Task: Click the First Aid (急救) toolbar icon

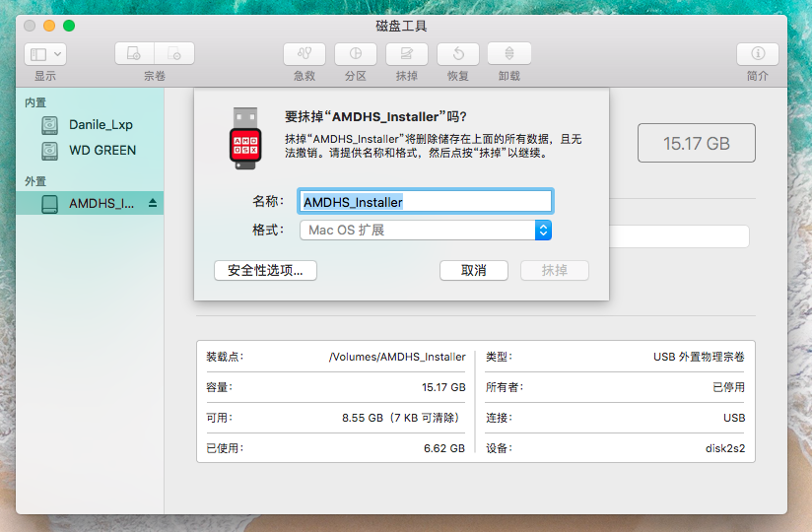Action: click(x=304, y=54)
